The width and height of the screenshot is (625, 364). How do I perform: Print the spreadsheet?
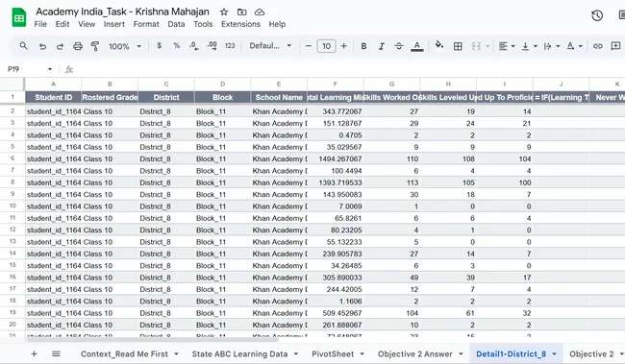(78, 46)
